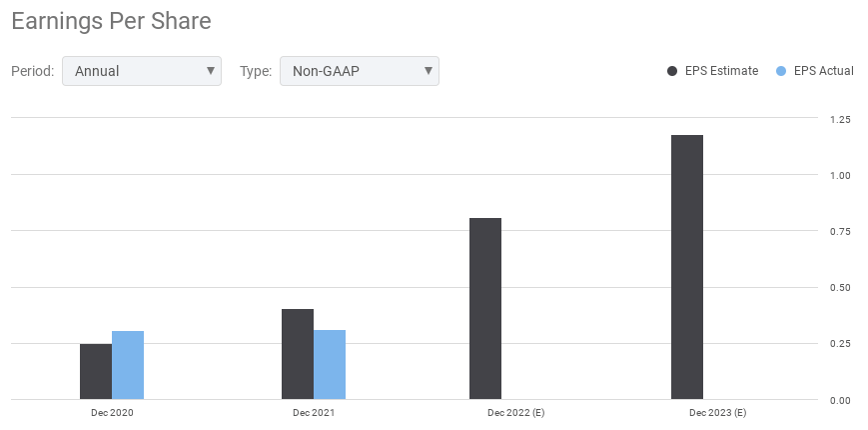Viewport: 868px width, 430px height.
Task: Click the Dec 2020 axis label
Action: 112,412
